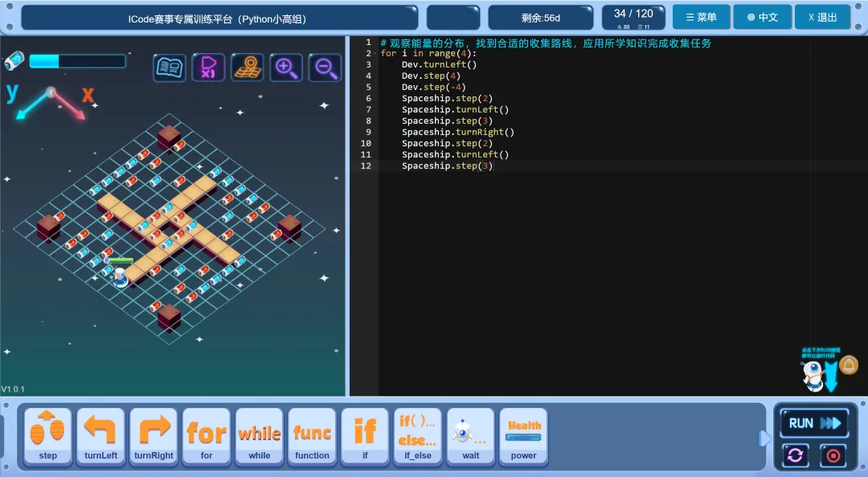Insert a function block
Screen dimensions: 868x477
(312, 436)
